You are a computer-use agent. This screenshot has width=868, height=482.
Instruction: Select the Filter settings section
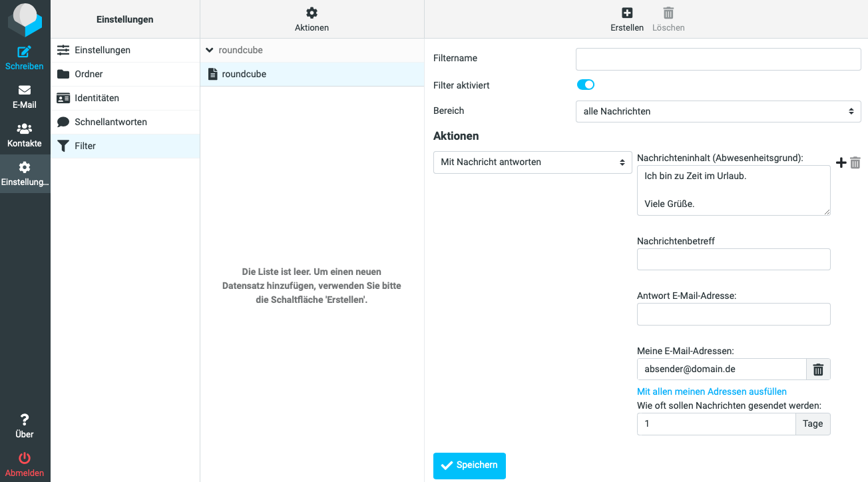(125, 146)
